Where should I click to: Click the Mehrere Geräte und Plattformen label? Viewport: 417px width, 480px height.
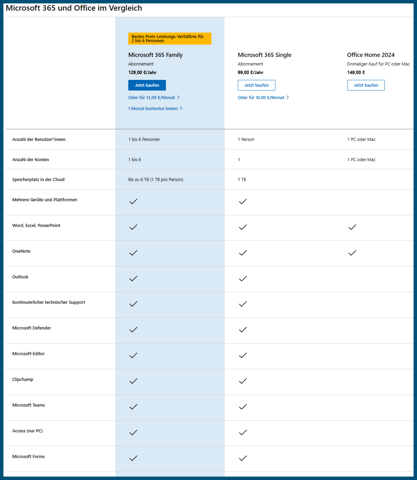point(45,200)
